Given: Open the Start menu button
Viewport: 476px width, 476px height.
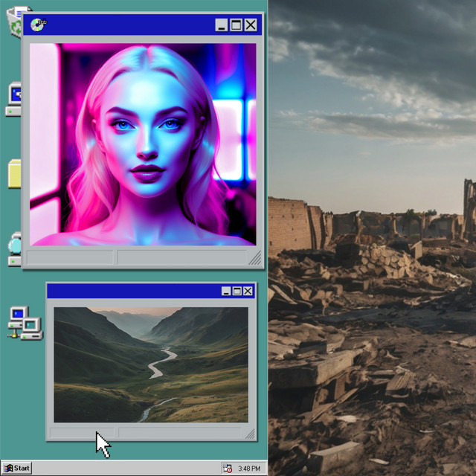Looking at the screenshot, I should 16,469.
